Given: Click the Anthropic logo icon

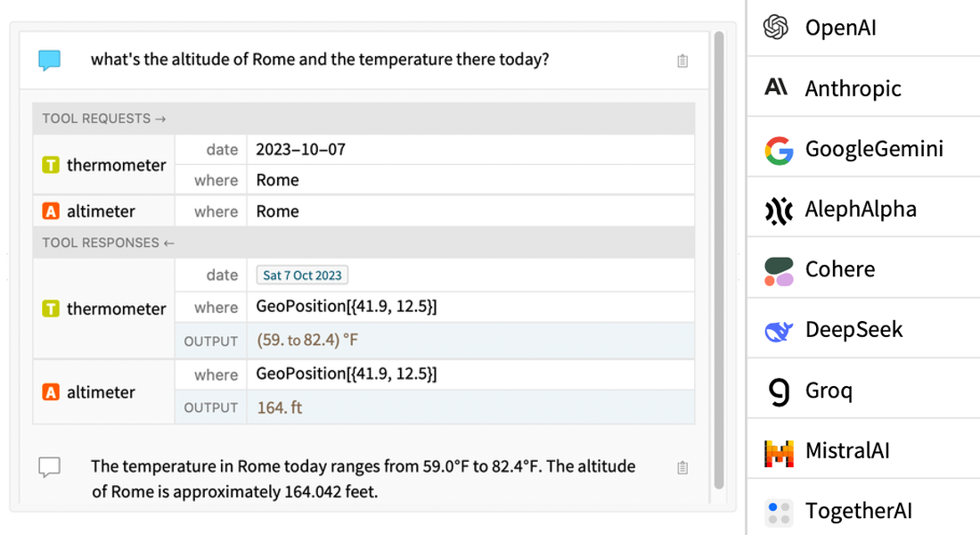Looking at the screenshot, I should pos(777,87).
